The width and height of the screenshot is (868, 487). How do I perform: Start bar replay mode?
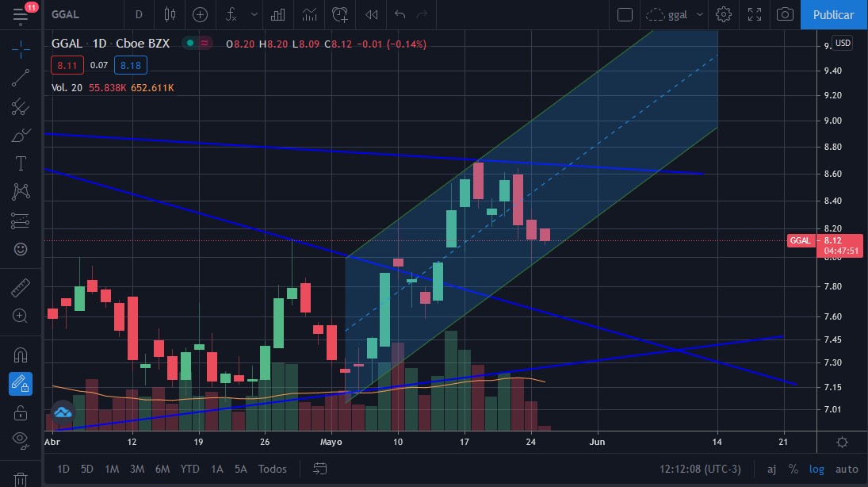372,15
